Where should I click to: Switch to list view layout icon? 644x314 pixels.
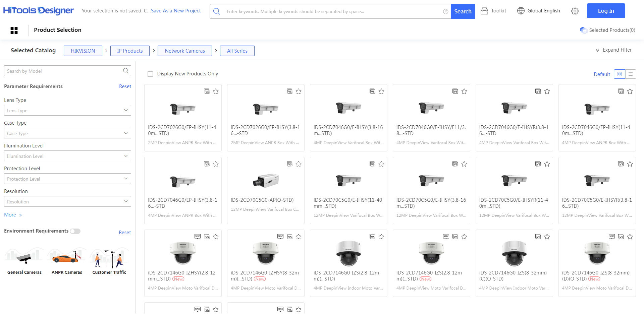[630, 74]
